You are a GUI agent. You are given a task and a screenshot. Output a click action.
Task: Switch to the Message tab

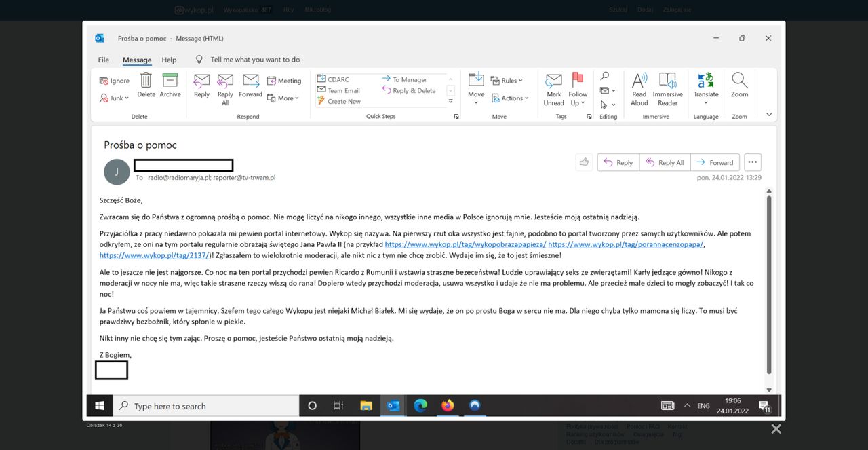[137, 60]
